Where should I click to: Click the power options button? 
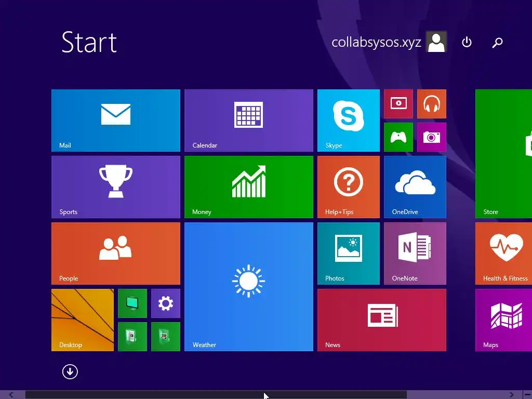point(467,42)
